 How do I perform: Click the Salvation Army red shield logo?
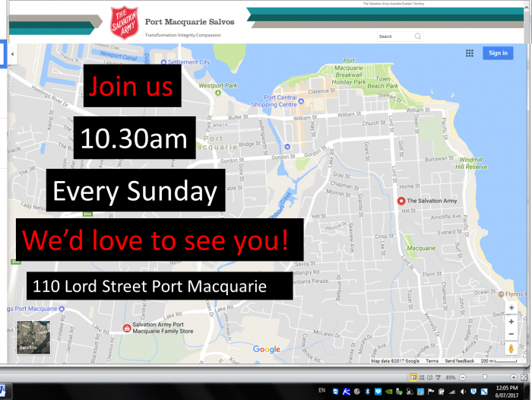click(125, 22)
